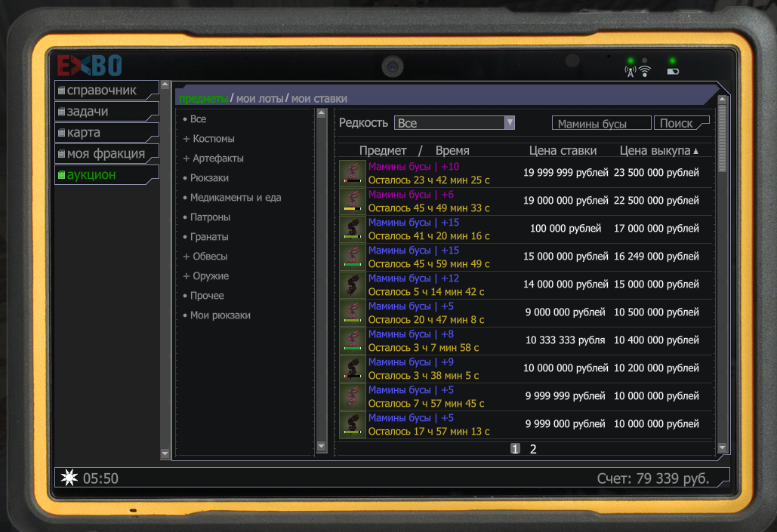The image size is (777, 532).
Task: Click icon of +5 lot with 7 ч 57 мин
Action: [x=353, y=396]
